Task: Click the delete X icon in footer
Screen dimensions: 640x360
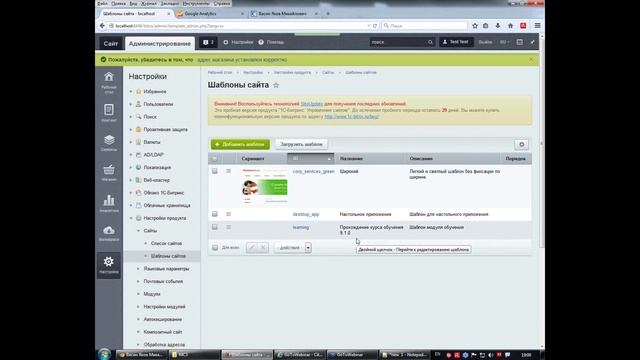Action: (x=263, y=247)
